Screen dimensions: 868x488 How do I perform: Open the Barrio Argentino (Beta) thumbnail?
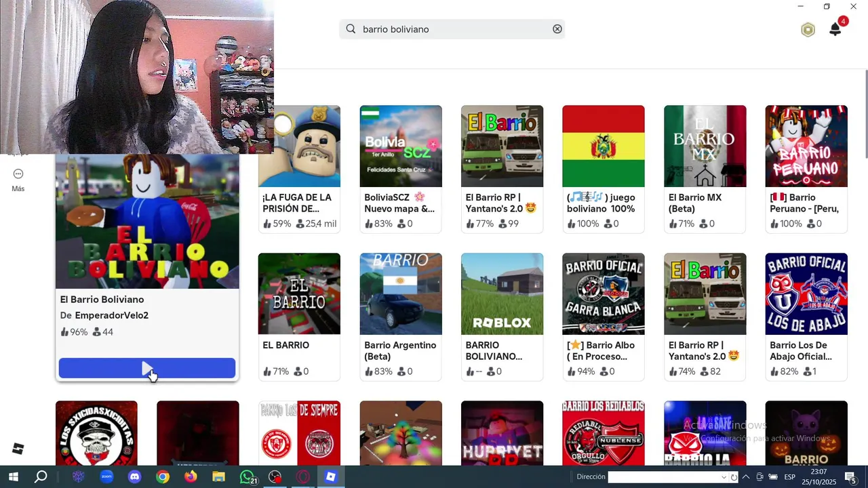[401, 293]
